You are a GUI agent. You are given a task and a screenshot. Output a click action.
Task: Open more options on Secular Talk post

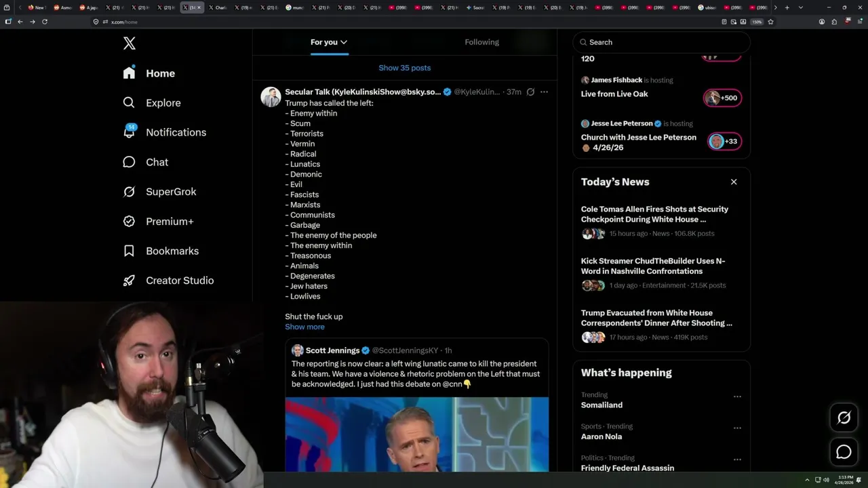544,92
